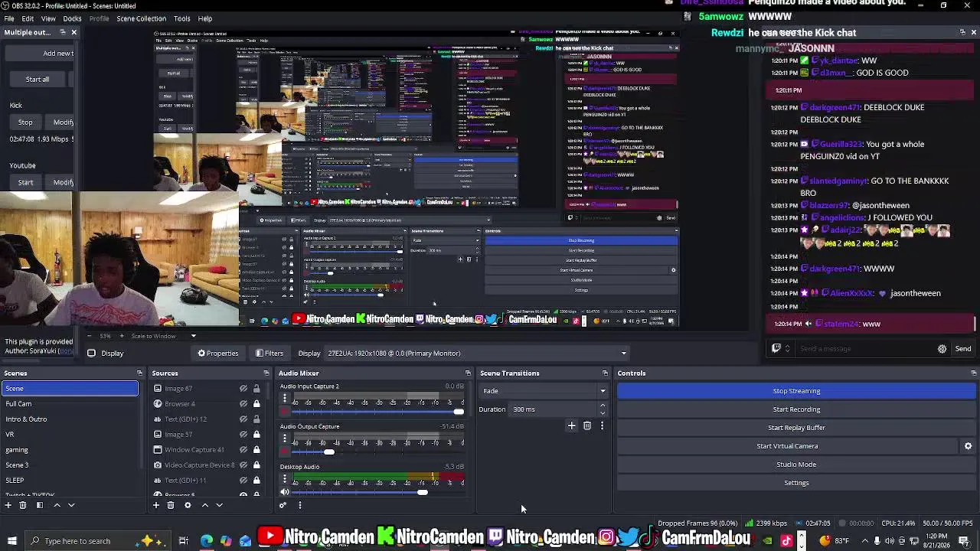Adjust Audio Output Capture volume slider

tap(378, 452)
